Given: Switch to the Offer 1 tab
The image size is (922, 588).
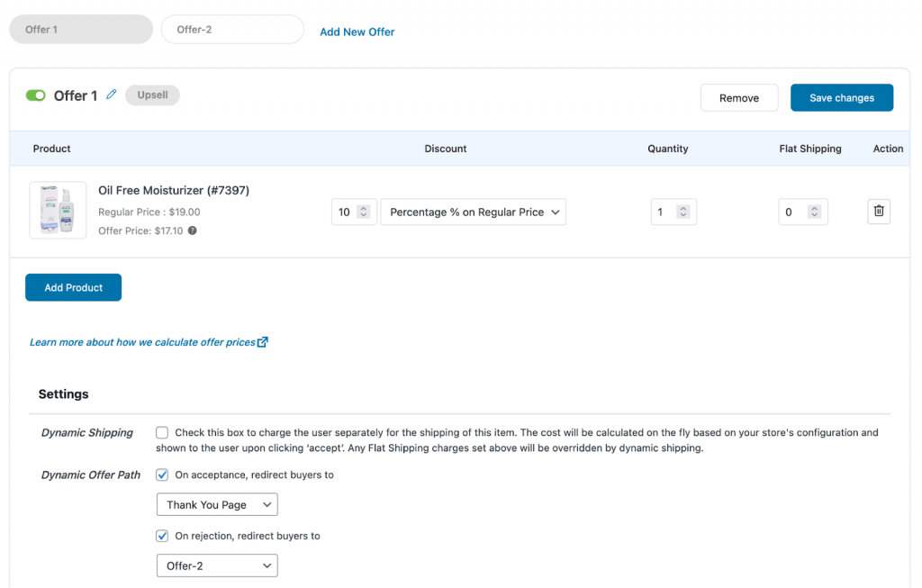Looking at the screenshot, I should (x=81, y=30).
